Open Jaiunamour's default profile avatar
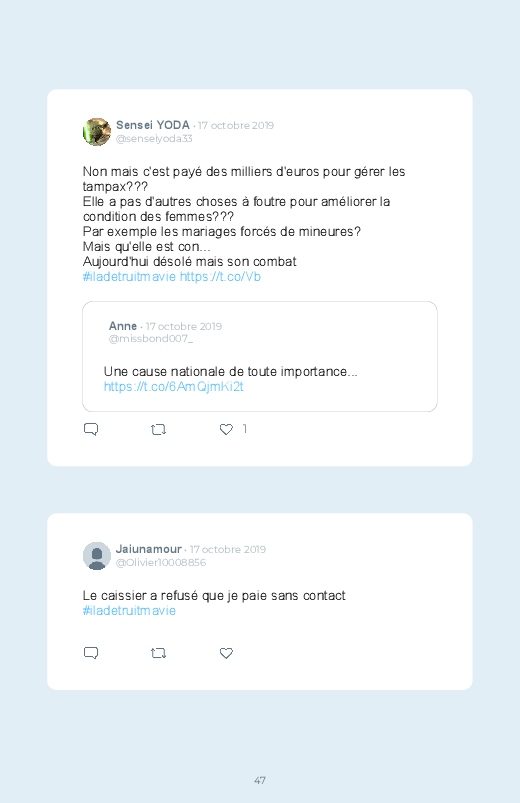The height and width of the screenshot is (803, 520). coord(97,556)
